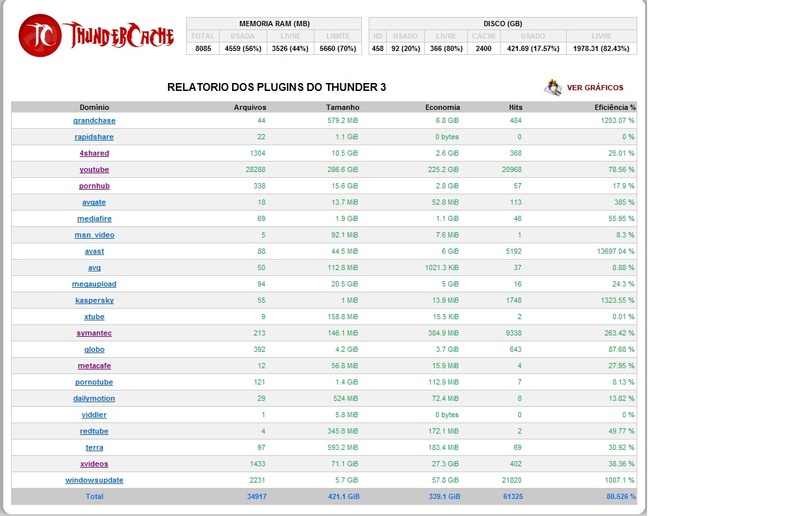Open the pornotube domain link
The width and height of the screenshot is (800, 516).
(x=94, y=382)
